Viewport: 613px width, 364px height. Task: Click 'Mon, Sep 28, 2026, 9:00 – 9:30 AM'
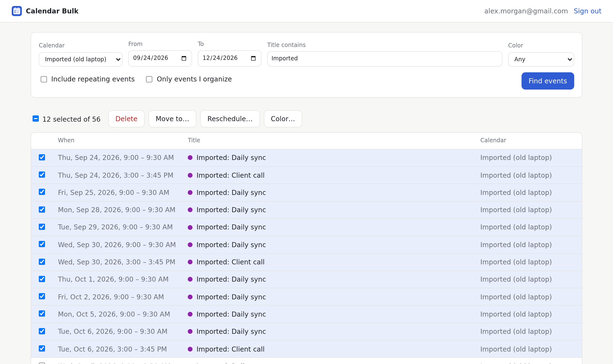point(116,210)
